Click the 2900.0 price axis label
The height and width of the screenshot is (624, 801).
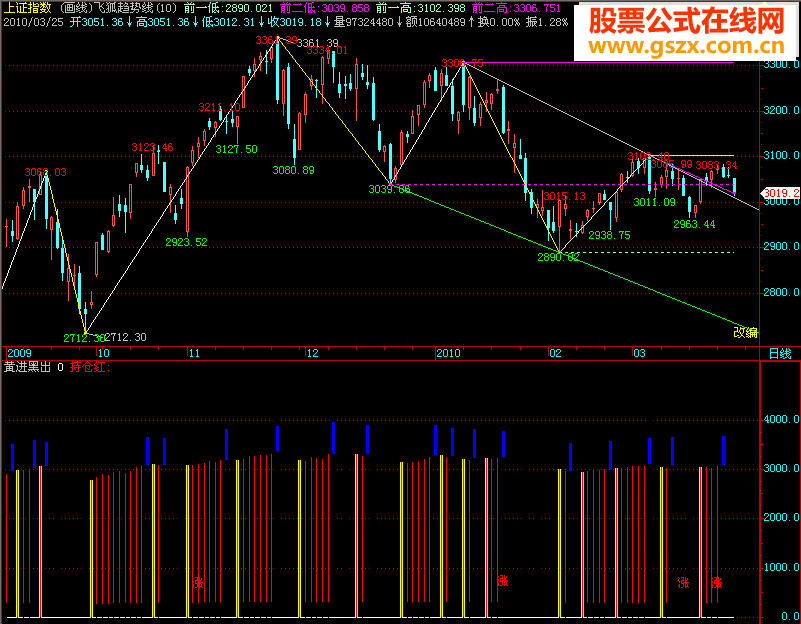[781, 246]
